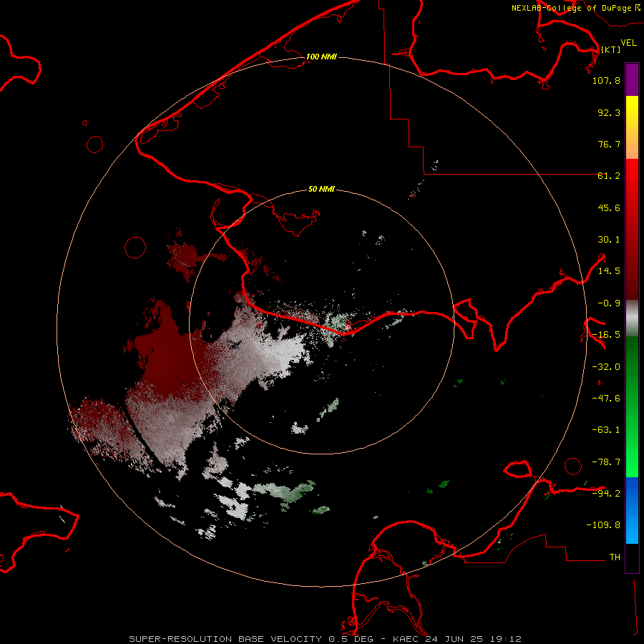Click the -63.1 legend value
The height and width of the screenshot is (644, 644).
[x=606, y=430]
